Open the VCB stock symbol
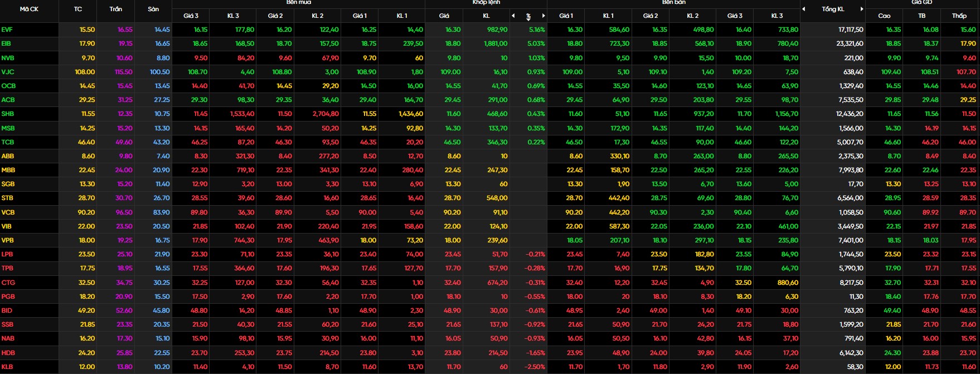980x374 pixels. point(8,212)
